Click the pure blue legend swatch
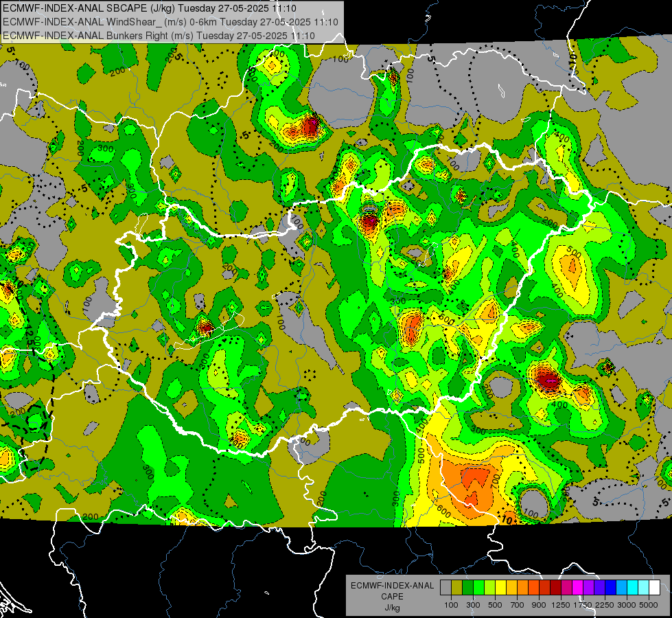The height and width of the screenshot is (618, 672). point(611,588)
